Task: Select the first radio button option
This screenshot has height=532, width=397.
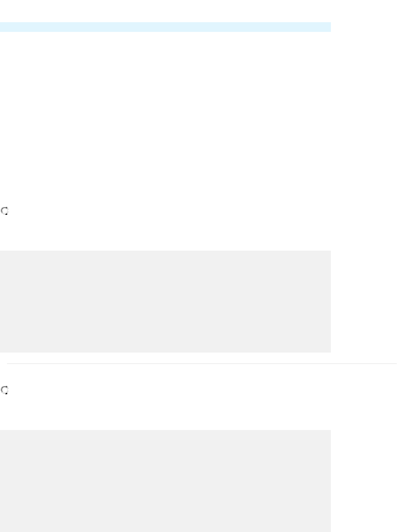Action: [5, 211]
